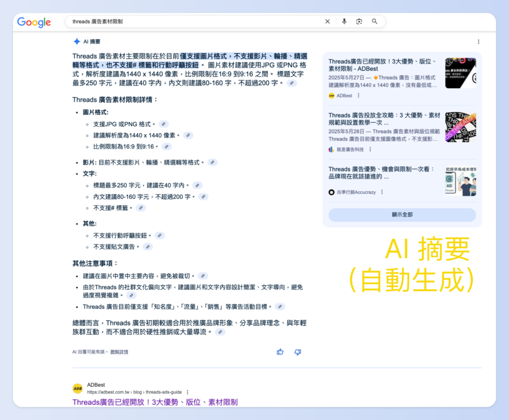Image resolution: width=509 pixels, height=420 pixels.
Task: Click into the search input field
Action: [194, 21]
